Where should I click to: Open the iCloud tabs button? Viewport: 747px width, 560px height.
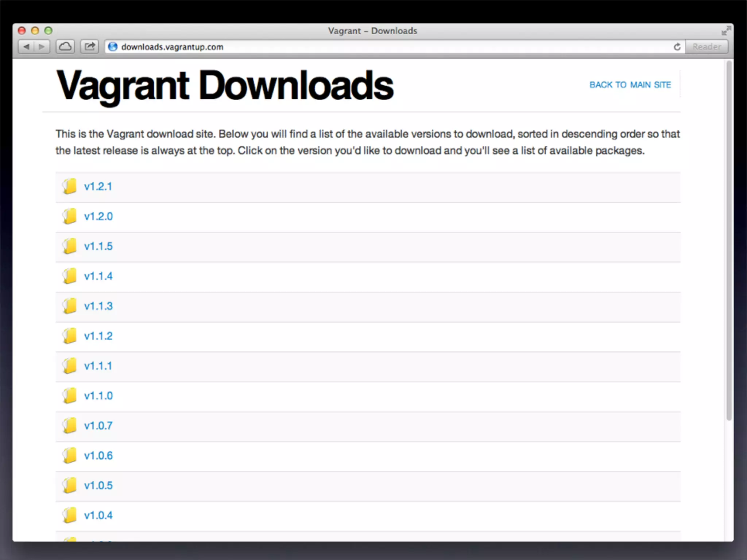[x=66, y=47]
